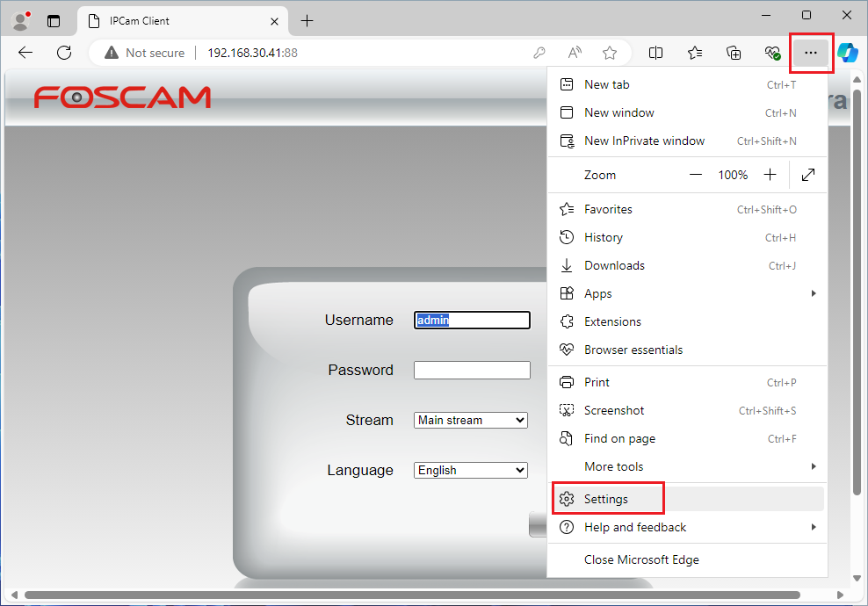
Task: Open the split screen icon
Action: [x=655, y=53]
